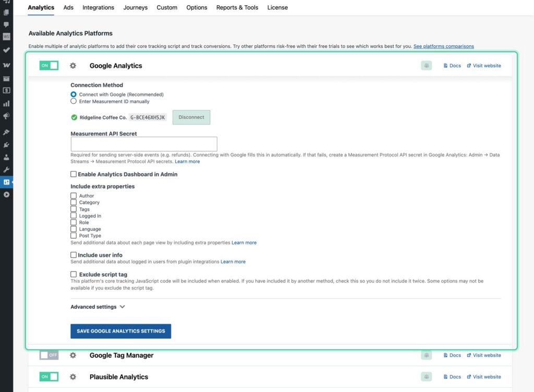This screenshot has width=534, height=392.
Task: Click the Disconnect button
Action: [191, 117]
